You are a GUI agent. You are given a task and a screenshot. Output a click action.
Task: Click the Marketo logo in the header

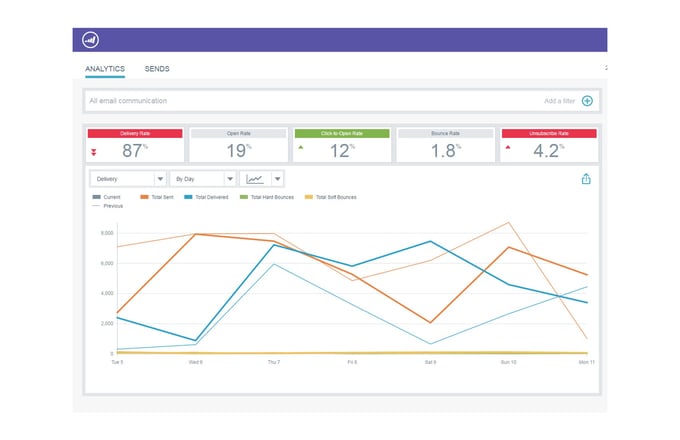pos(91,40)
